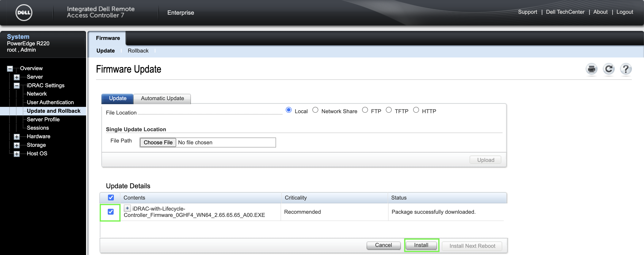Click the System heading in sidebar
Screen dimensions: 644x255
click(x=18, y=37)
